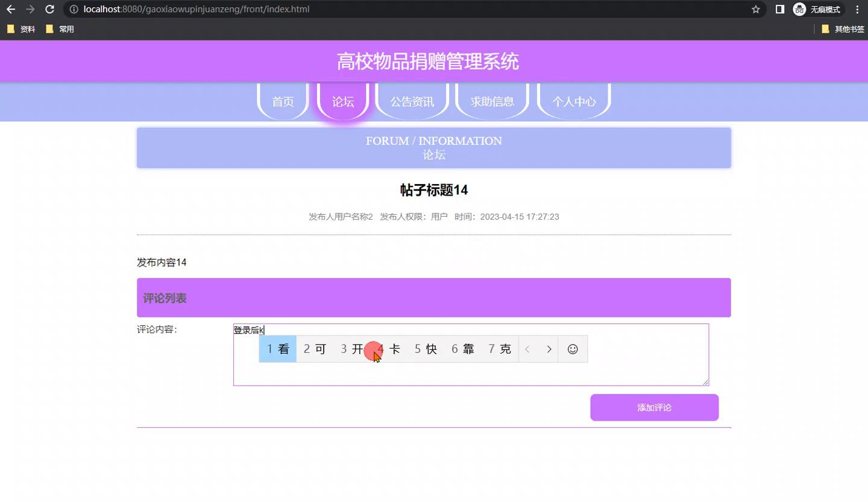Viewport: 868px width, 502px height.
Task: Open the 求助信息 navigation tab
Action: (492, 101)
